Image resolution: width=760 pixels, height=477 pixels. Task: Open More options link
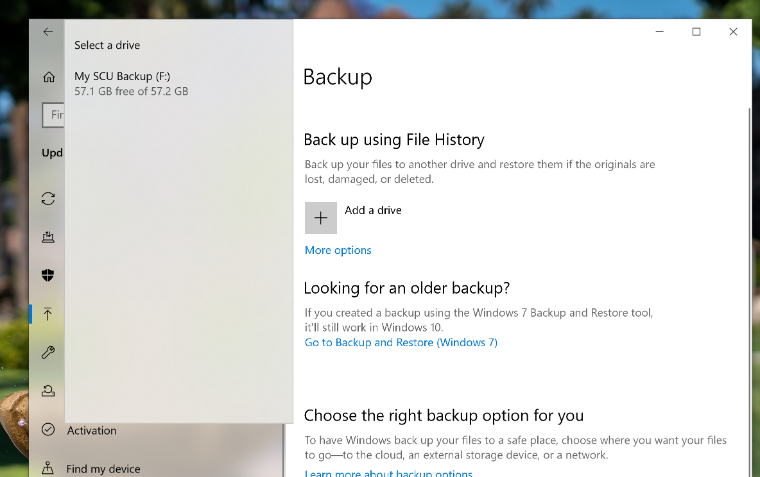338,250
